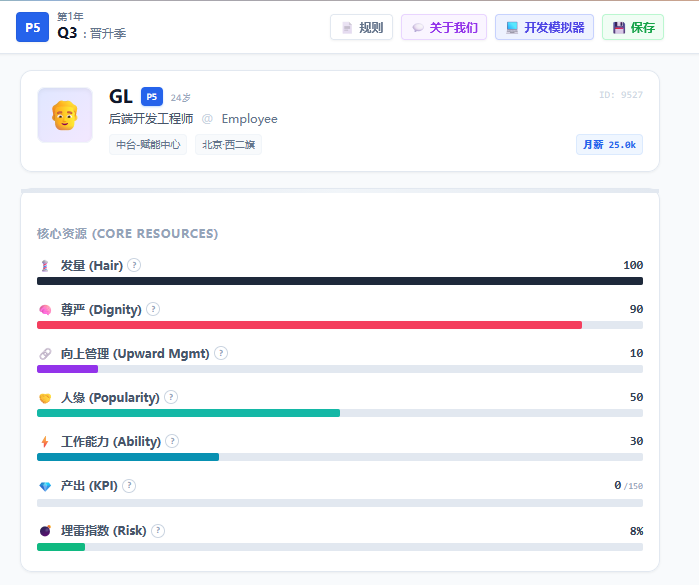699x585 pixels.
Task: Click the P5 level badge beside GL
Action: point(152,97)
